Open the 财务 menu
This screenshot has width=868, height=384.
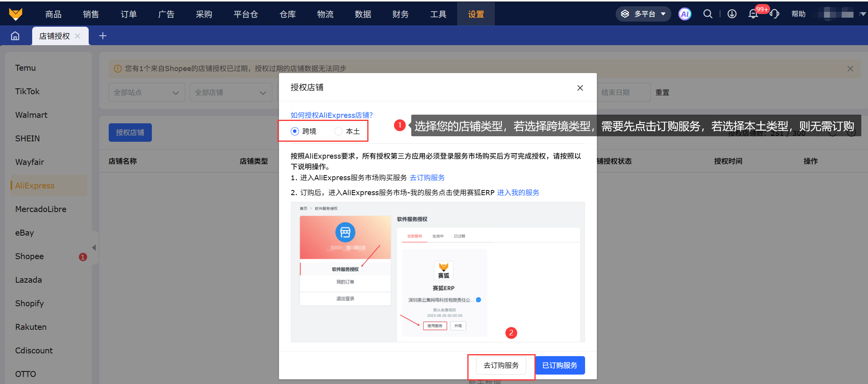tap(401, 14)
